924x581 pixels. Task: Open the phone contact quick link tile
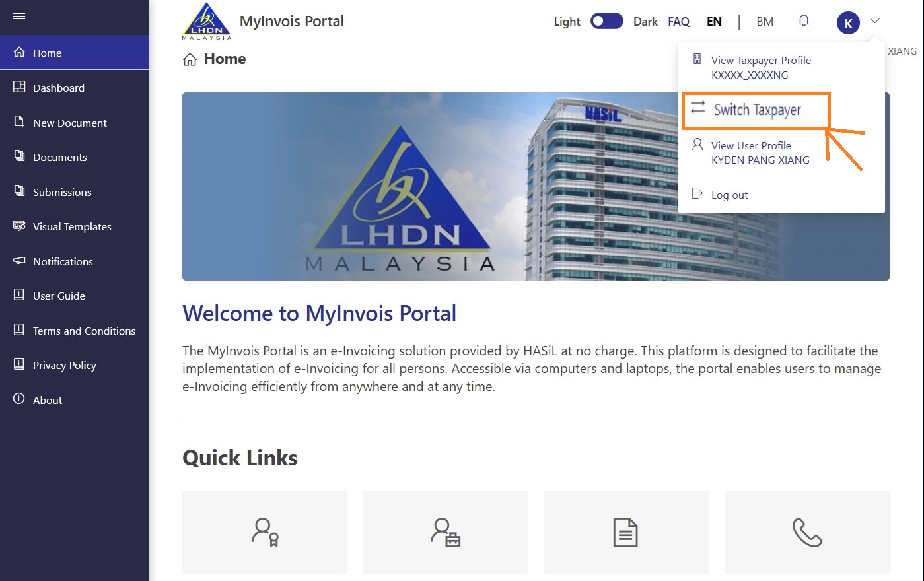(x=807, y=532)
